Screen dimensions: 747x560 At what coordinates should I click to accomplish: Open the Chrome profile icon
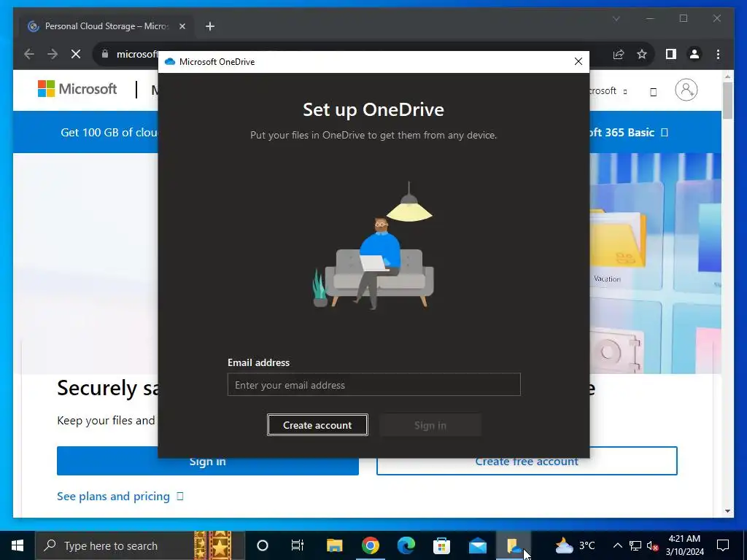tap(694, 54)
